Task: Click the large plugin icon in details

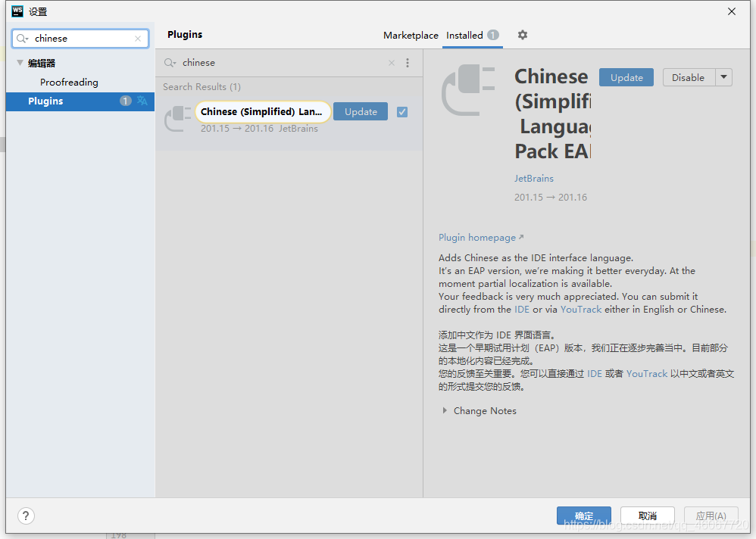Action: [469, 90]
